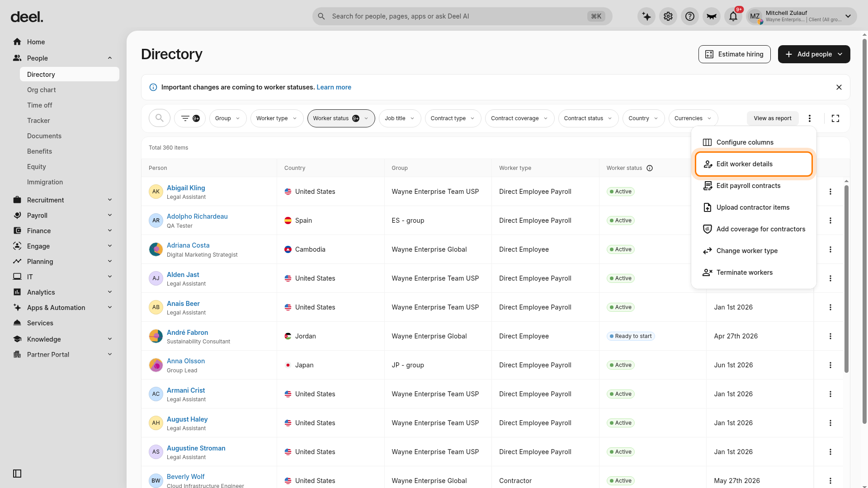The image size is (868, 488).
Task: Open row actions for Abigail Kling
Action: tap(830, 192)
